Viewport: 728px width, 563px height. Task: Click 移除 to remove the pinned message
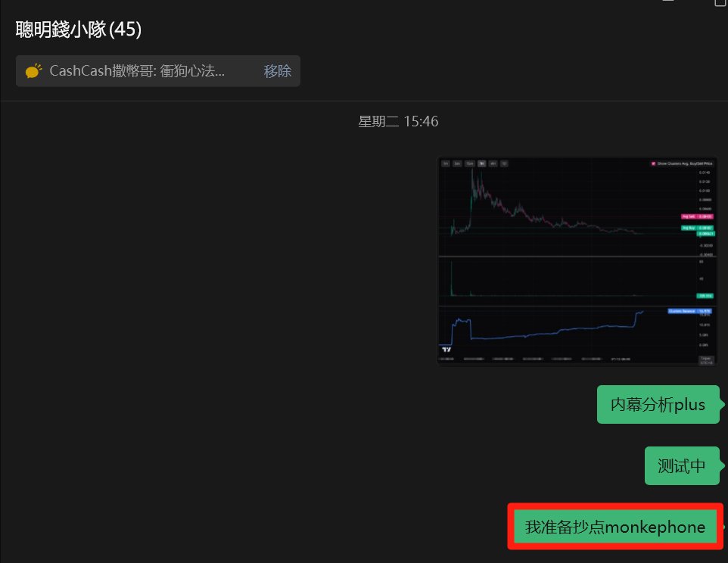277,71
